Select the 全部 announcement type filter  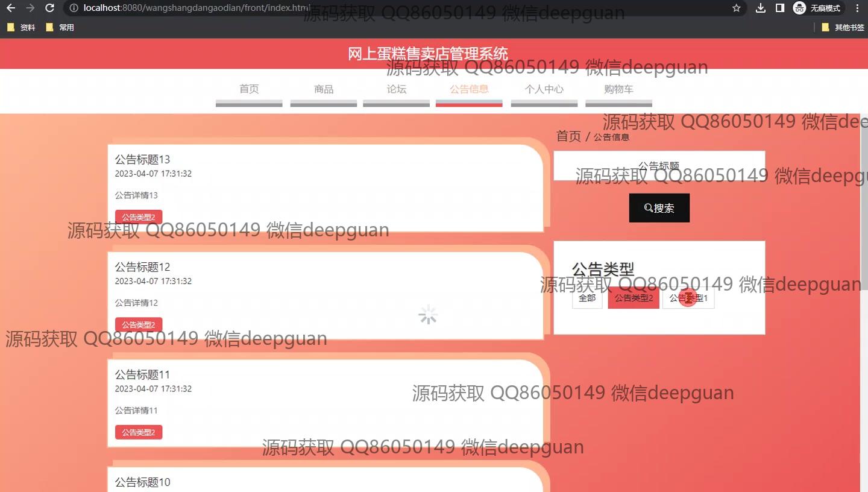[x=587, y=298]
